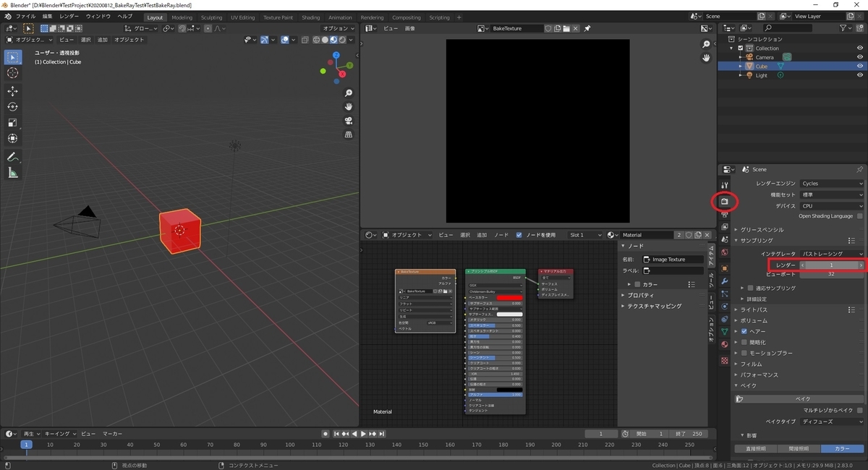Open the 機能セット 標準 dropdown
Image resolution: width=868 pixels, height=470 pixels.
tap(832, 195)
